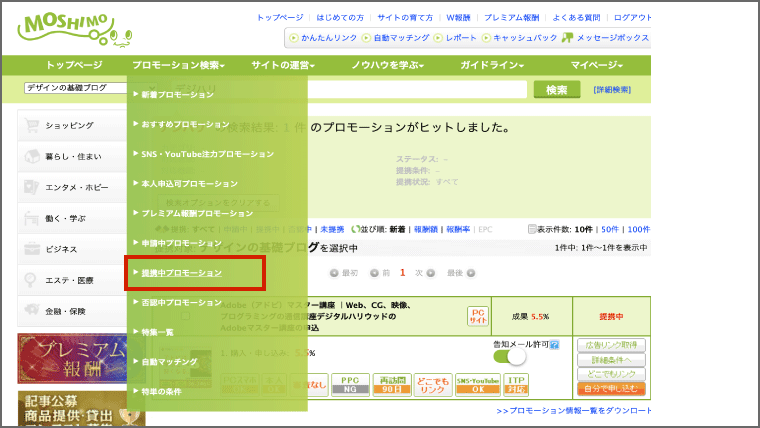The width and height of the screenshot is (760, 428).
Task: Show 50件 results per page
Action: pos(610,229)
